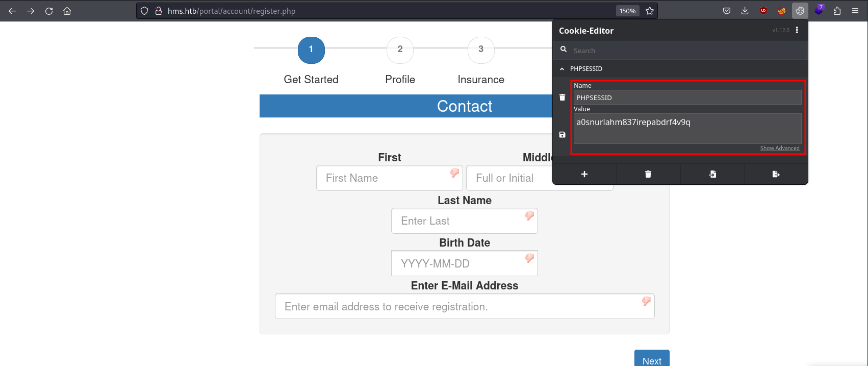Click the tracking protection shield icon

[x=144, y=11]
